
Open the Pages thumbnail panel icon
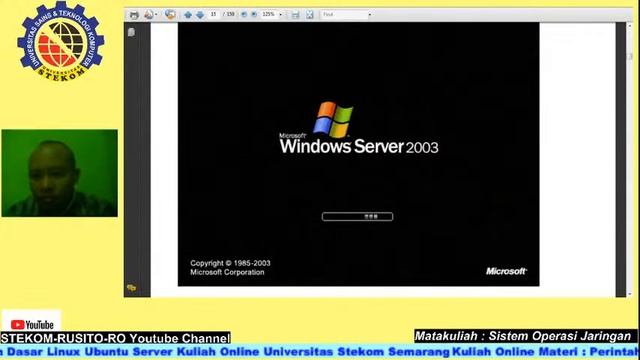click(x=131, y=32)
